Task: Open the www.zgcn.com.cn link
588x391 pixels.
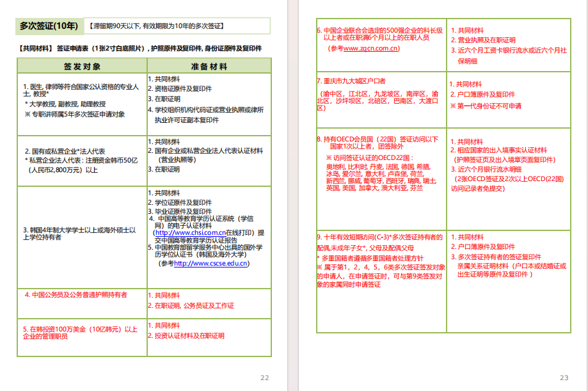Action: click(x=371, y=49)
